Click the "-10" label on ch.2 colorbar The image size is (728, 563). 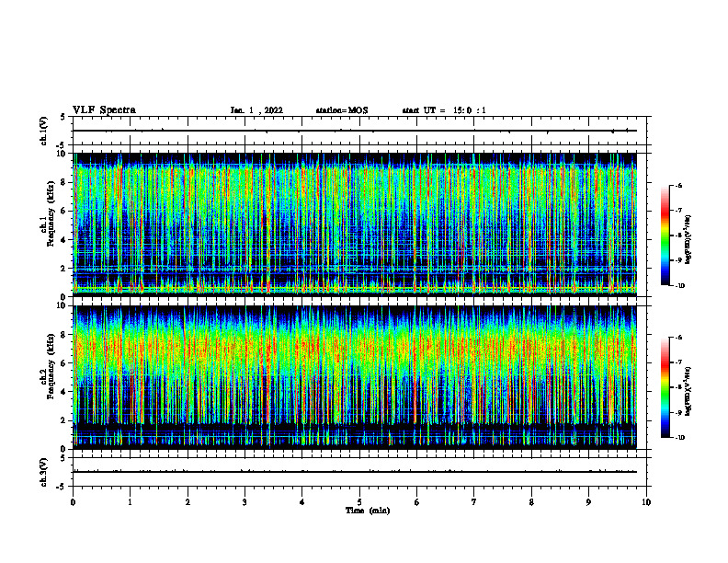(x=679, y=438)
